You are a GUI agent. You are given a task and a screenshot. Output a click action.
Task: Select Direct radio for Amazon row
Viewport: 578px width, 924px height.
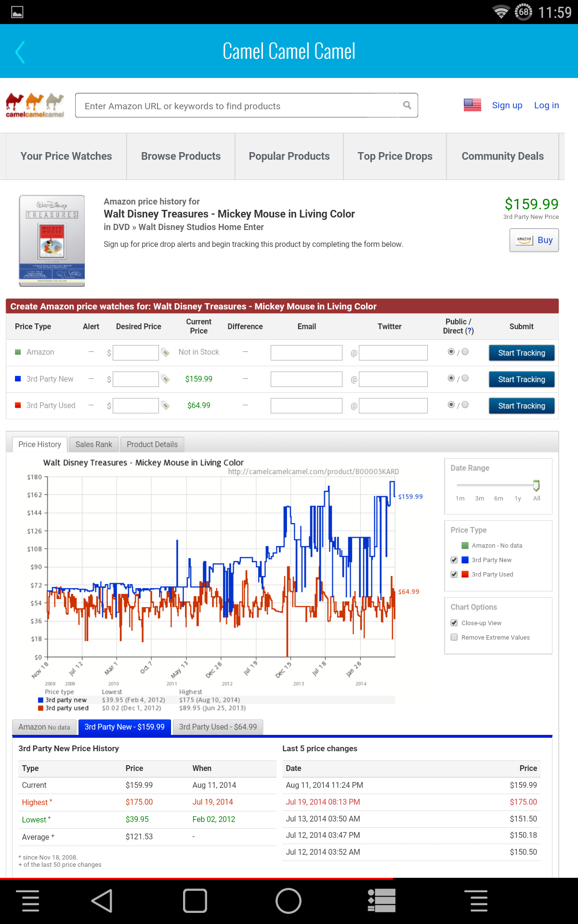pos(465,352)
